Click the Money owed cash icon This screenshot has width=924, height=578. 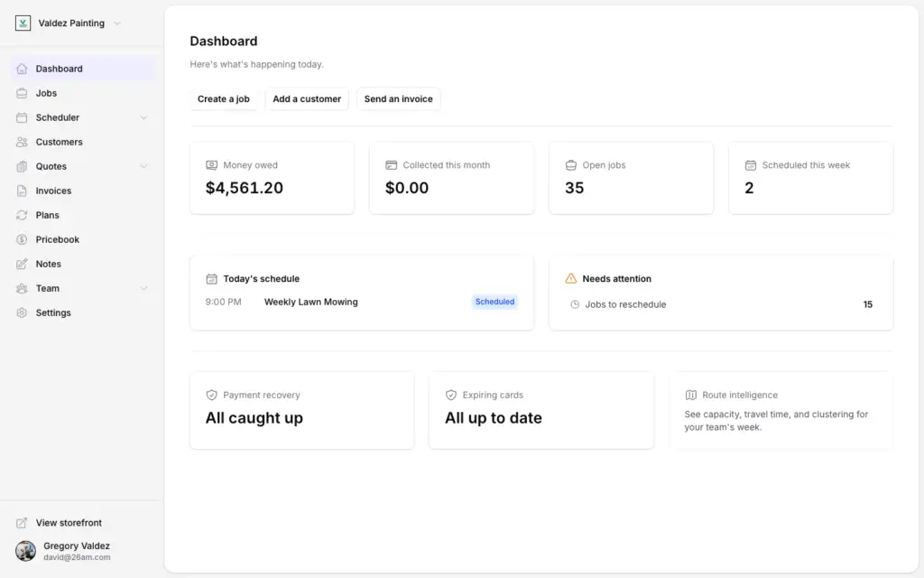pos(211,165)
